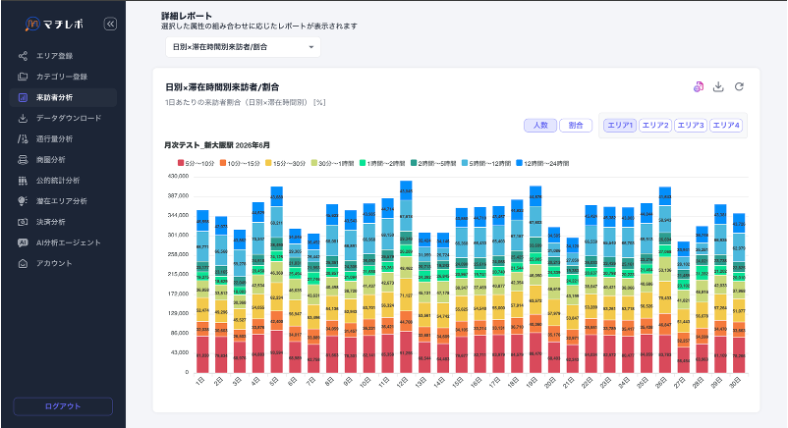Open the 日別×滞在時間別来訪者/割合 report dropdown

coord(243,47)
